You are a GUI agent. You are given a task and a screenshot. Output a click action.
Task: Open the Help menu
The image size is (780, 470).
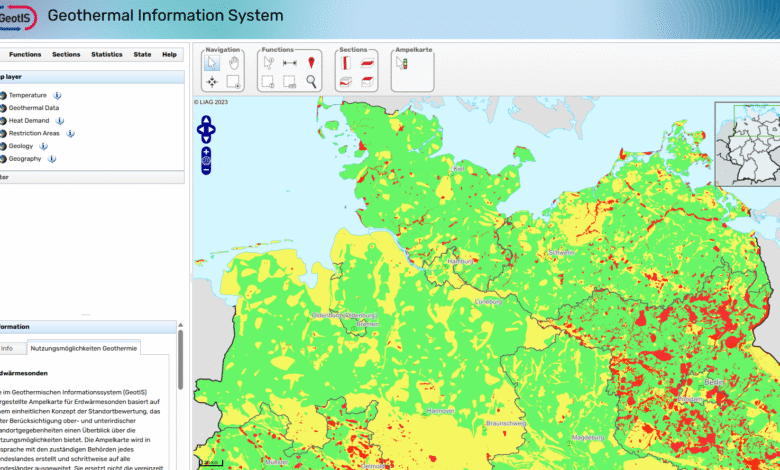tap(169, 54)
